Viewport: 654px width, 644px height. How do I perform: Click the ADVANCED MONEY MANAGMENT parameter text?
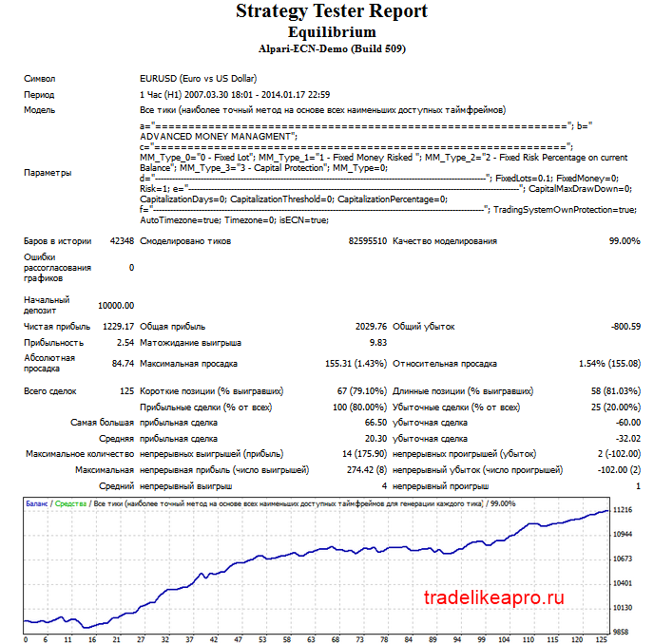pos(215,136)
